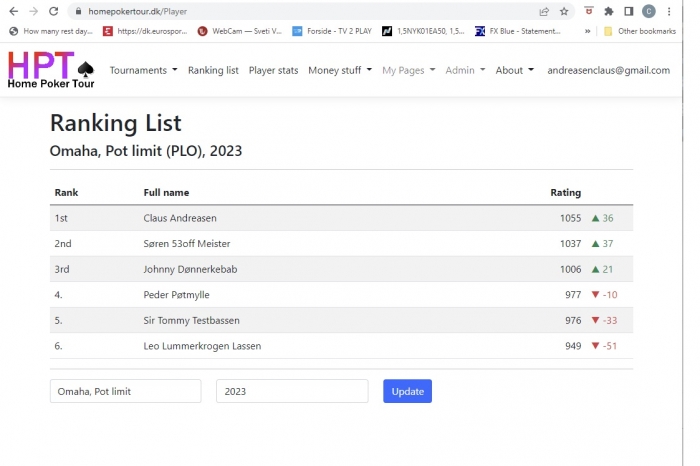Open the Admin dropdown menu
The width and height of the screenshot is (700, 466).
click(x=465, y=70)
